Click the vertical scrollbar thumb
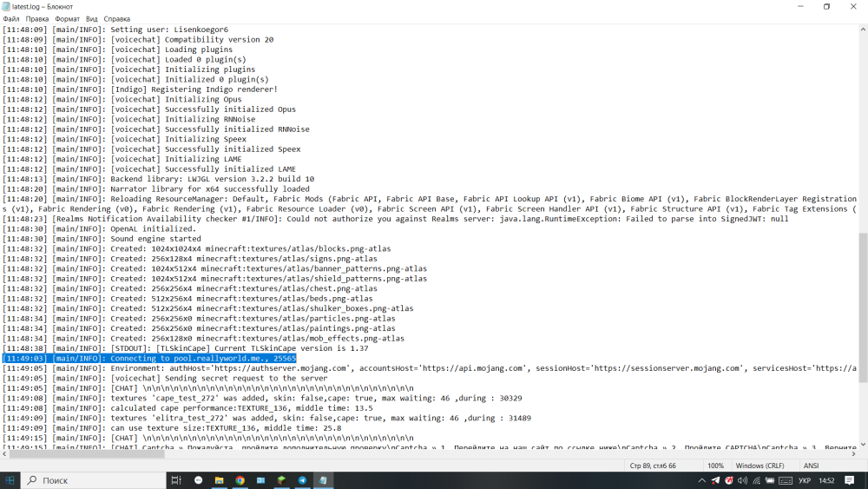The image size is (868, 489). coord(863,307)
